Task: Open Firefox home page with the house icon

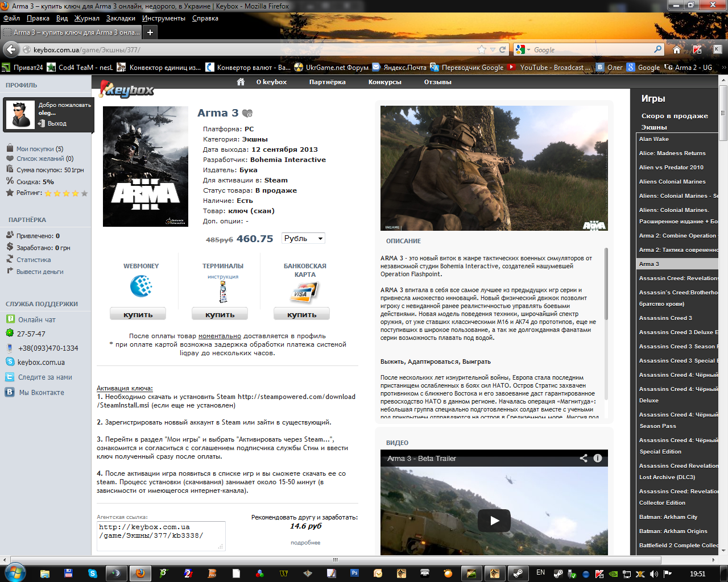Action: pyautogui.click(x=677, y=49)
